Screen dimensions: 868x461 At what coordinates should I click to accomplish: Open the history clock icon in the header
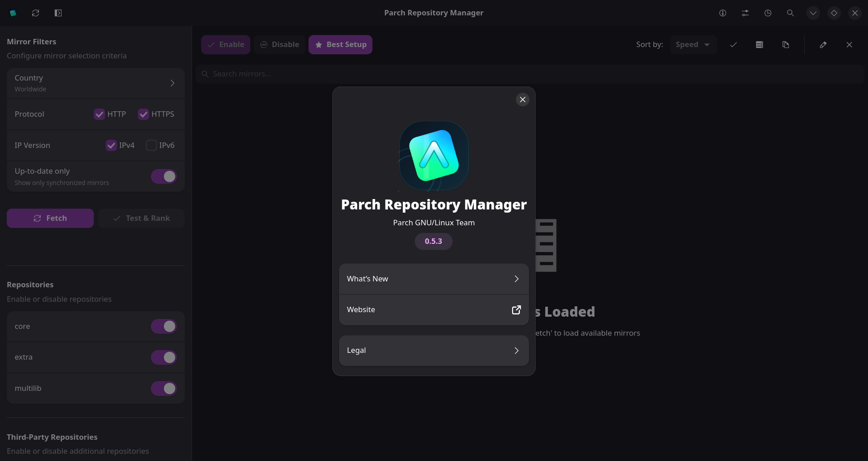[x=768, y=13]
